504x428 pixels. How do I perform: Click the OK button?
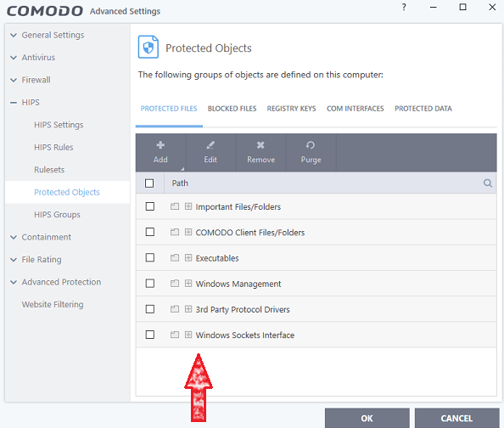pos(367,418)
